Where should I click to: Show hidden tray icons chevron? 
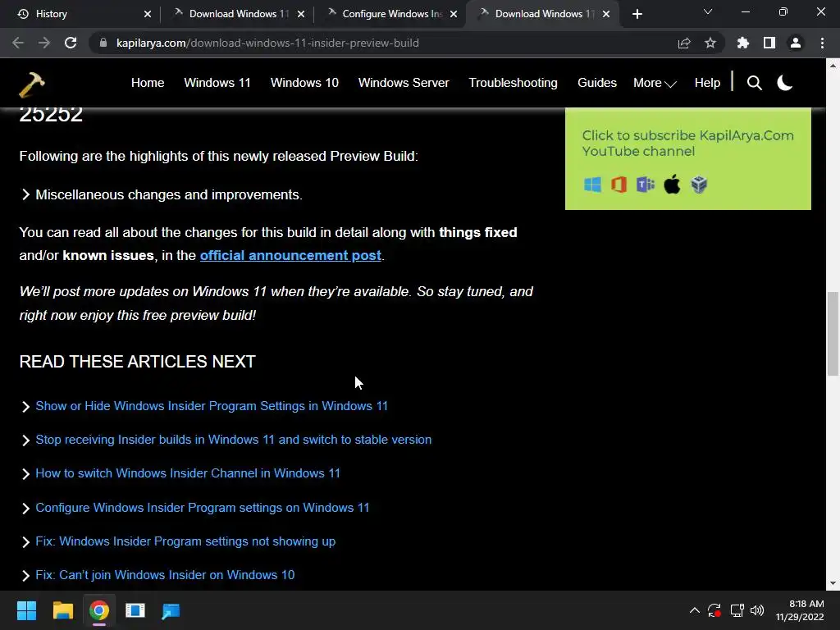(694, 610)
